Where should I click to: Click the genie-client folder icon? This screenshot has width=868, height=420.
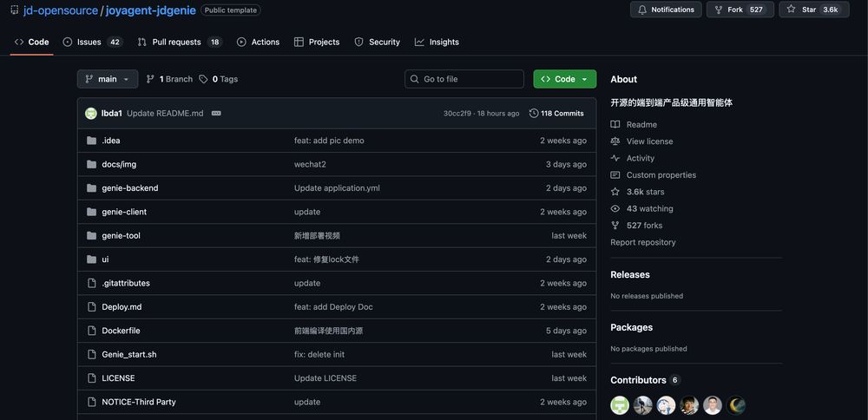click(x=92, y=212)
